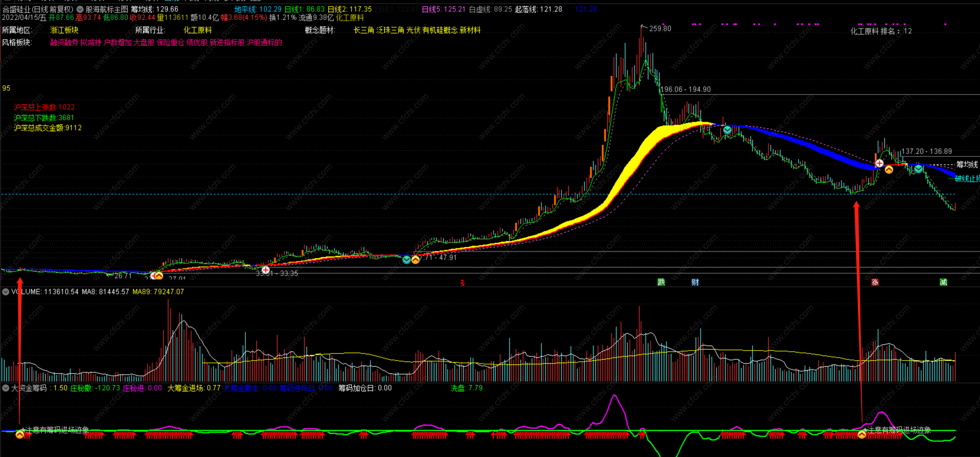980x457 pixels.
Task: Click the 光伏 concept tag
Action: click(x=413, y=30)
